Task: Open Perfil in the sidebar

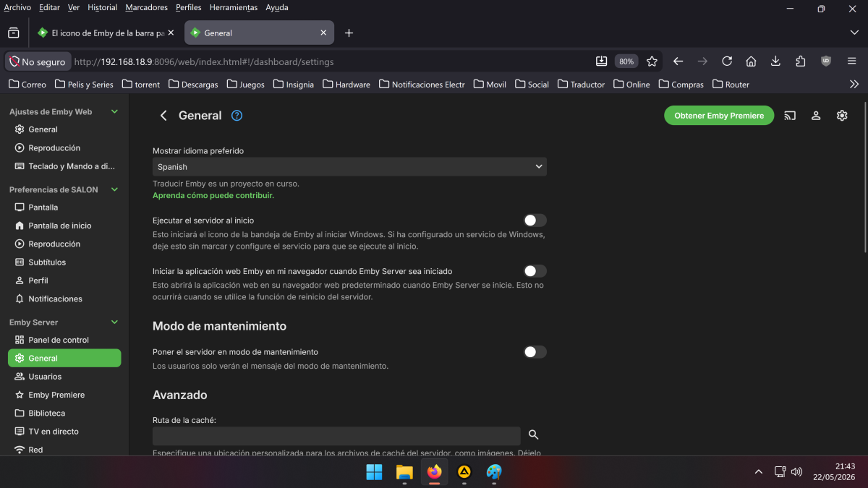Action: pos(64,281)
